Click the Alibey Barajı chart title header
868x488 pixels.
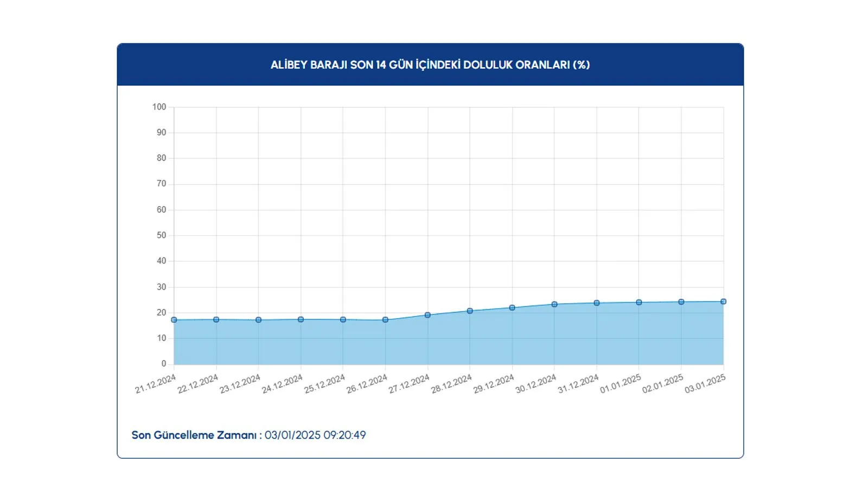pyautogui.click(x=430, y=65)
